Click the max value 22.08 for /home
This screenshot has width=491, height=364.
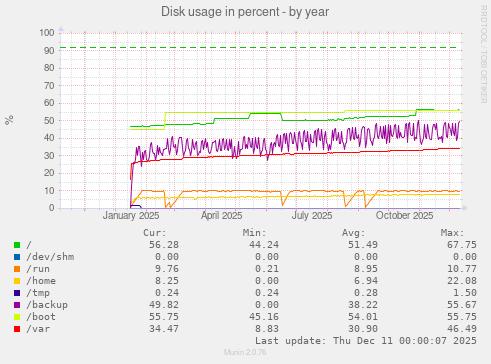pos(462,281)
